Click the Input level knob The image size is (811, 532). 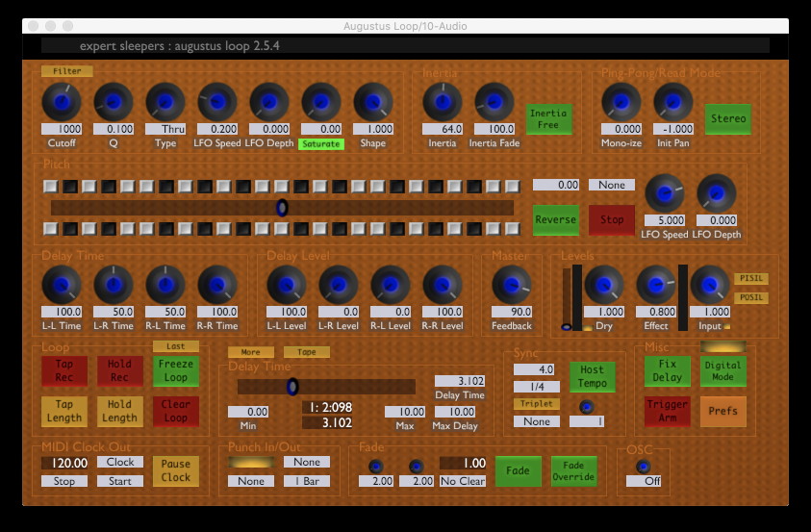pyautogui.click(x=710, y=285)
